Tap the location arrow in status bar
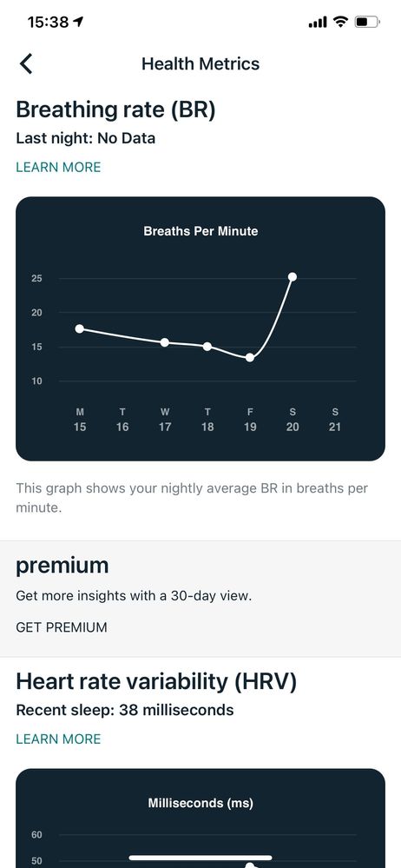This screenshot has width=401, height=868. coord(78,22)
